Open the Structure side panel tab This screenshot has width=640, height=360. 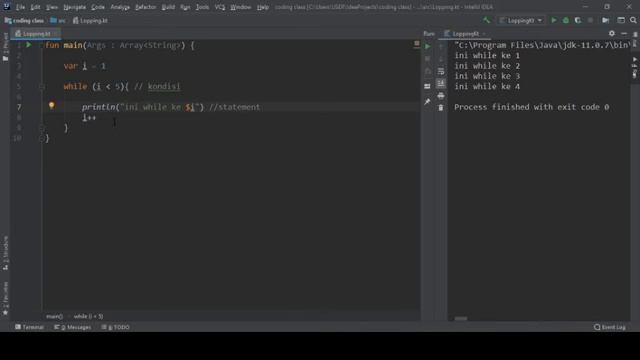click(x=5, y=253)
